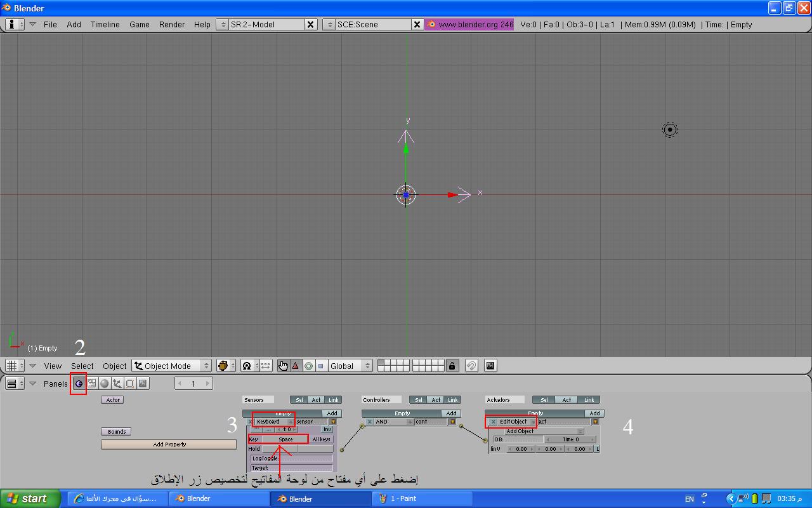Open the Object panel context icon
812x508 pixels.
coord(117,384)
